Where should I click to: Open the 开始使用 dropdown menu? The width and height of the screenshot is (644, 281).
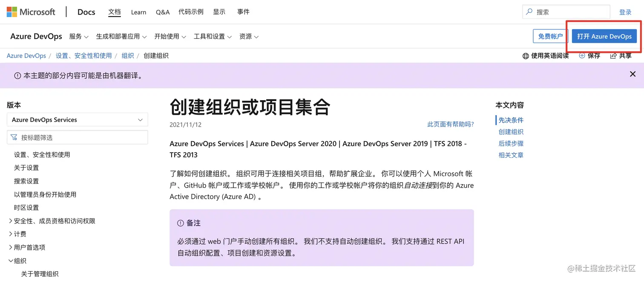(x=170, y=37)
